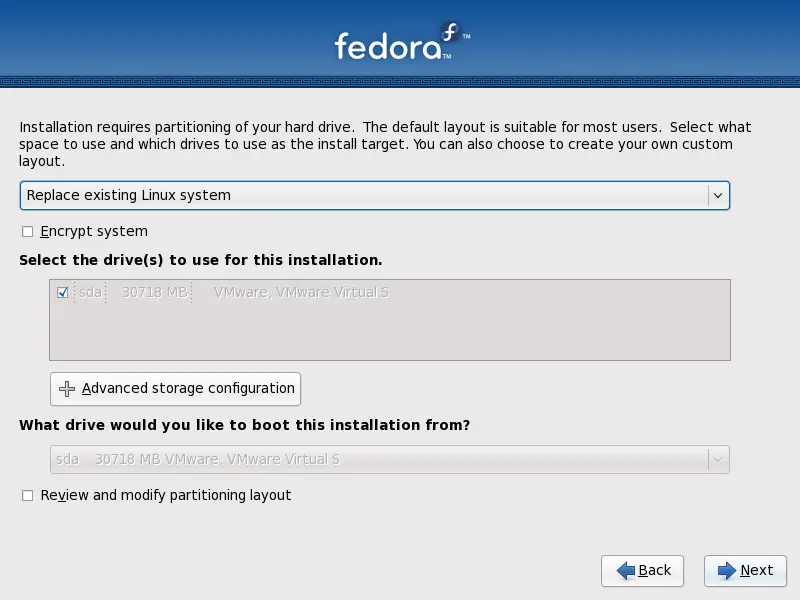
Task: Open the sda 30718 MB boot drive combo box
Action: click(x=390, y=460)
